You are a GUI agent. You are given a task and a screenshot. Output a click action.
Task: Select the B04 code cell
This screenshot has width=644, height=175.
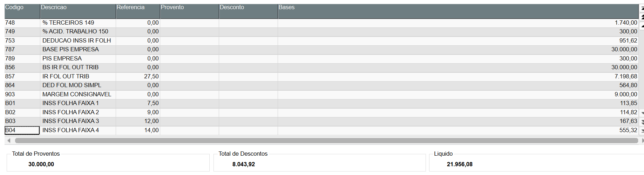pos(22,130)
